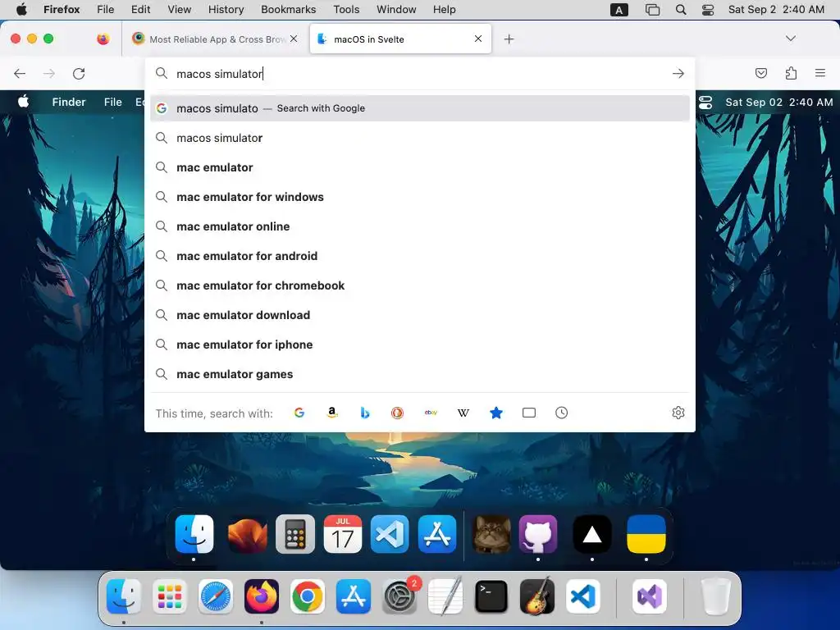Open the File menu in Svelte page
Screen dimensions: 840x630
click(x=113, y=102)
